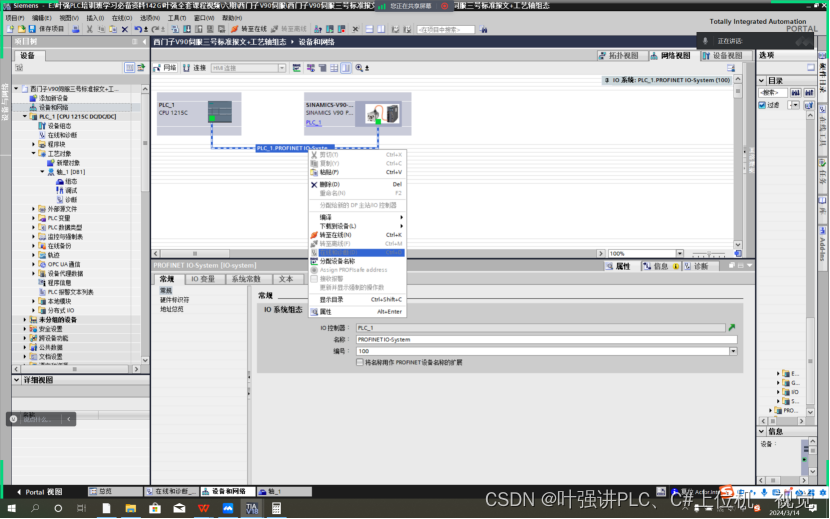The width and height of the screenshot is (830, 519).
Task: Click the PLC_1 CPU 1215C device image
Action: pos(220,112)
